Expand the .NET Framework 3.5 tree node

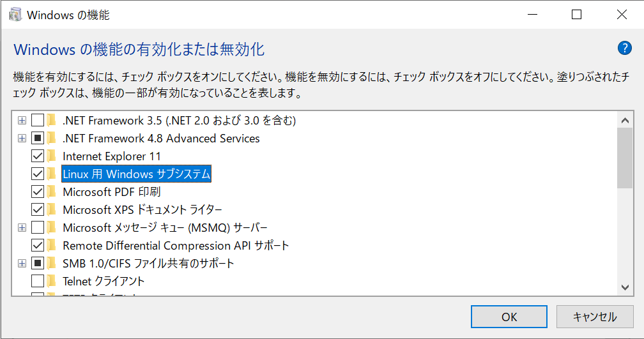pyautogui.click(x=22, y=120)
